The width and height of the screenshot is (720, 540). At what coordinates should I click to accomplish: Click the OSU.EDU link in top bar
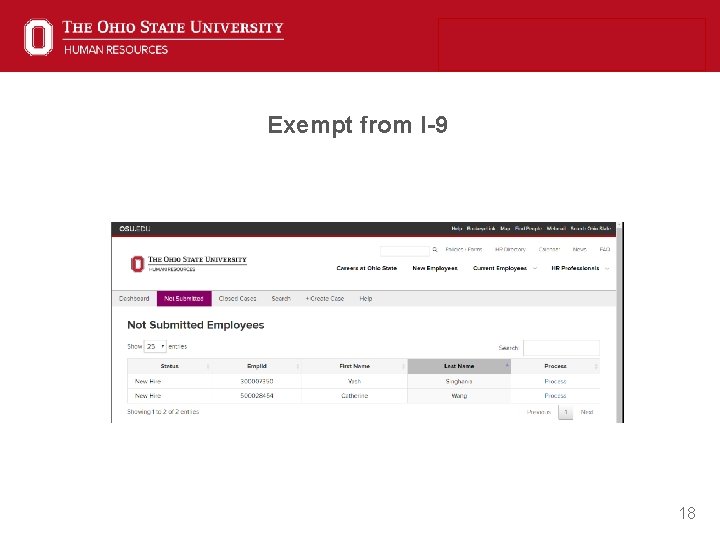135,229
